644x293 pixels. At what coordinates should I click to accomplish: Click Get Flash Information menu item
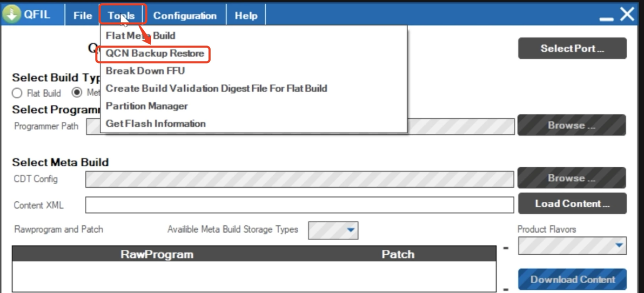click(x=156, y=124)
